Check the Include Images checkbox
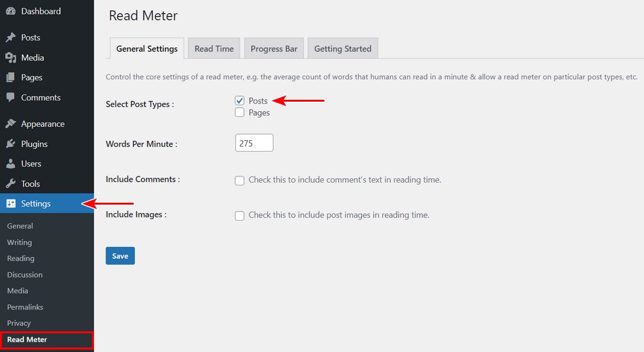Viewport: 644px width, 352px height. coord(240,216)
